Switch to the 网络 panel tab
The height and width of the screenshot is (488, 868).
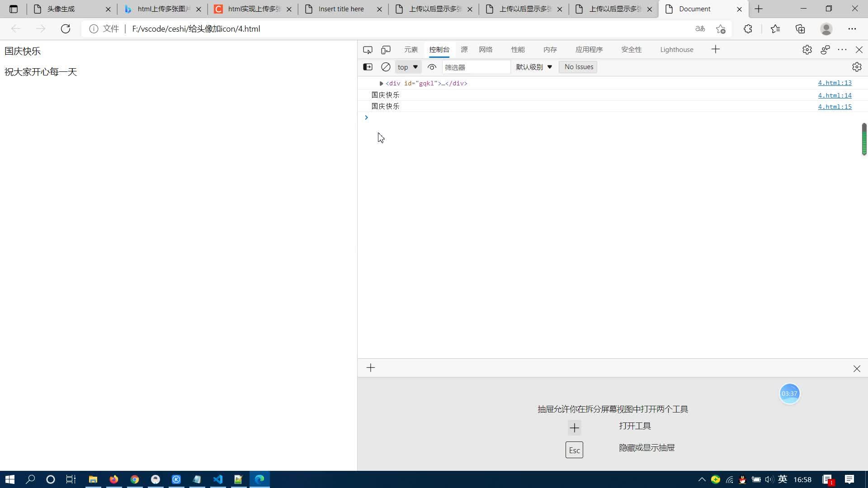(486, 50)
